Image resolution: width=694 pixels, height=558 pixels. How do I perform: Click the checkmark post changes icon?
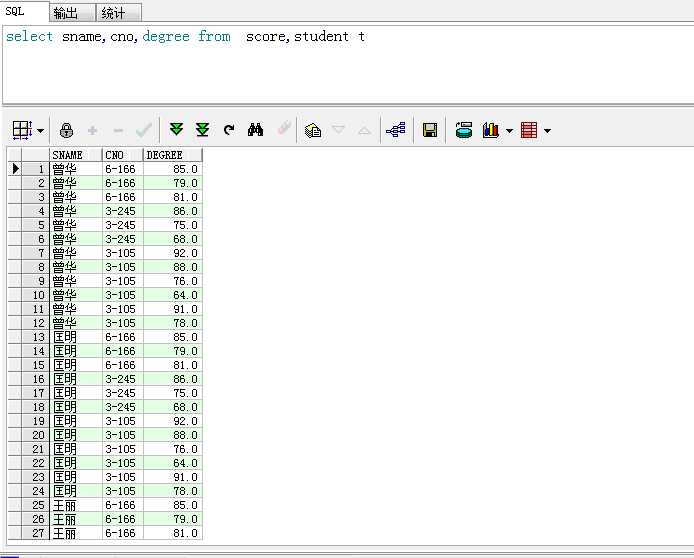click(x=144, y=131)
